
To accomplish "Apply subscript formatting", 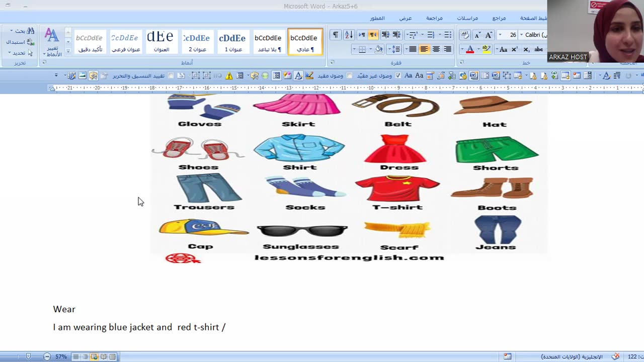I will [526, 49].
